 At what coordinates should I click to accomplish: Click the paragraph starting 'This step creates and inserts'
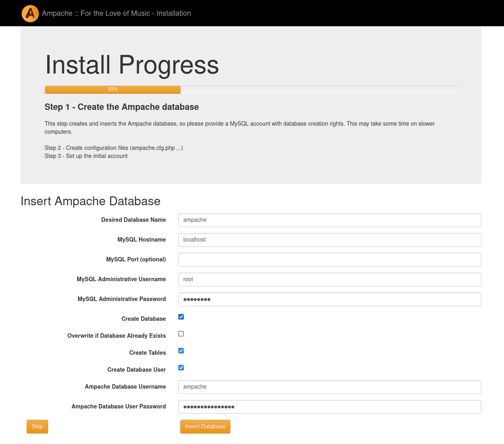[x=240, y=128]
